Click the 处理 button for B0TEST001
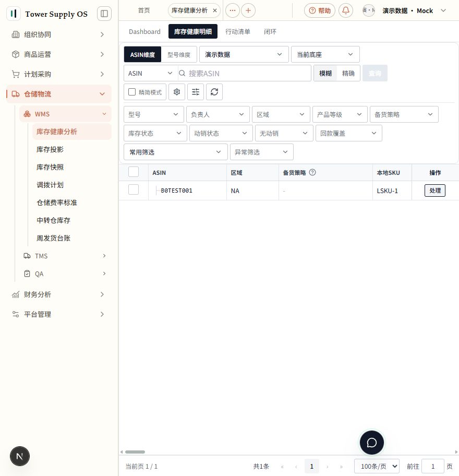The width and height of the screenshot is (459, 476). [434, 191]
